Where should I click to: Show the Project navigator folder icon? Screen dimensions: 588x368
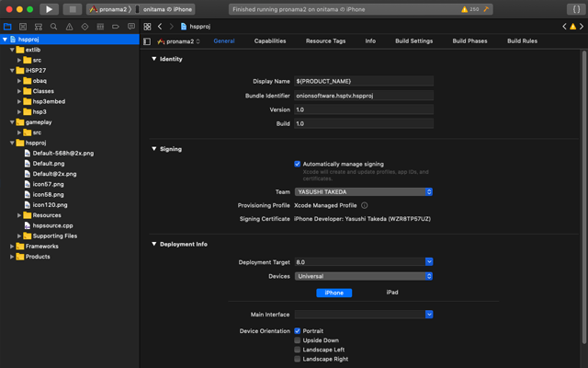click(7, 27)
